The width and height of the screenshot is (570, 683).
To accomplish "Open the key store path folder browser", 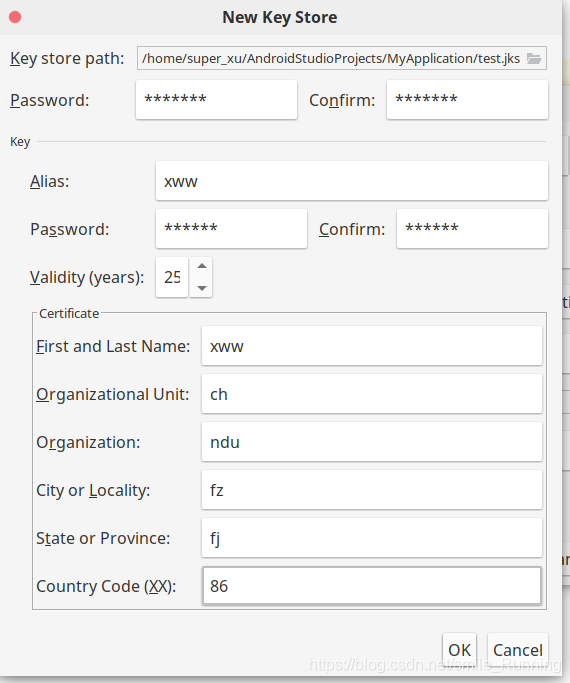I will [534, 58].
